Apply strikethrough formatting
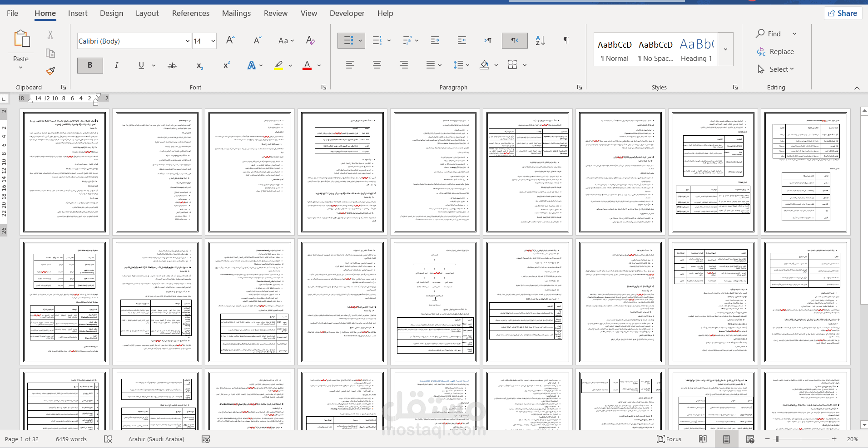This screenshot has height=448, width=868. click(172, 66)
